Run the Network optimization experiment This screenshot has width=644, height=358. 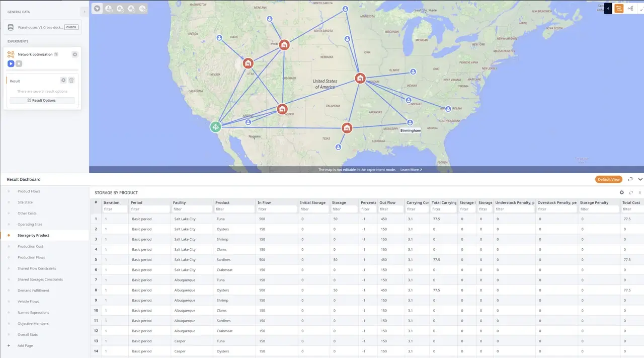11,63
